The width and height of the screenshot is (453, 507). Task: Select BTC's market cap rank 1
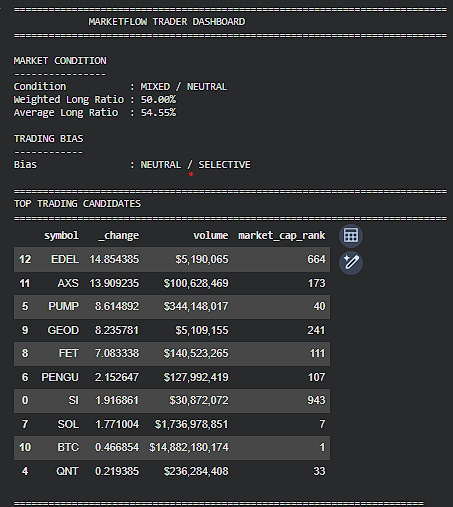coord(322,447)
